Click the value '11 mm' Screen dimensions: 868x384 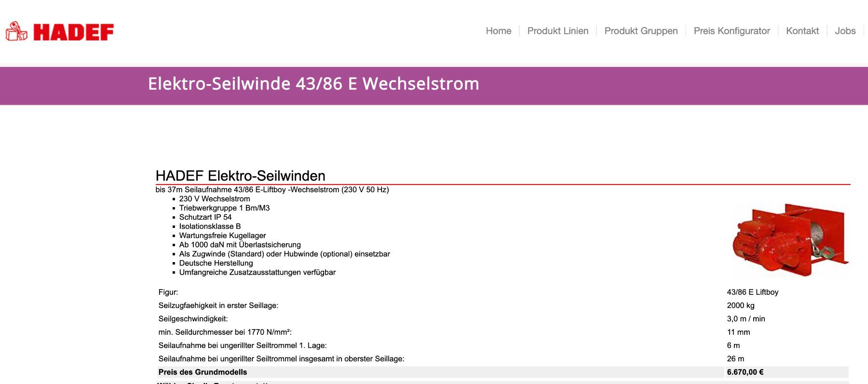point(738,332)
